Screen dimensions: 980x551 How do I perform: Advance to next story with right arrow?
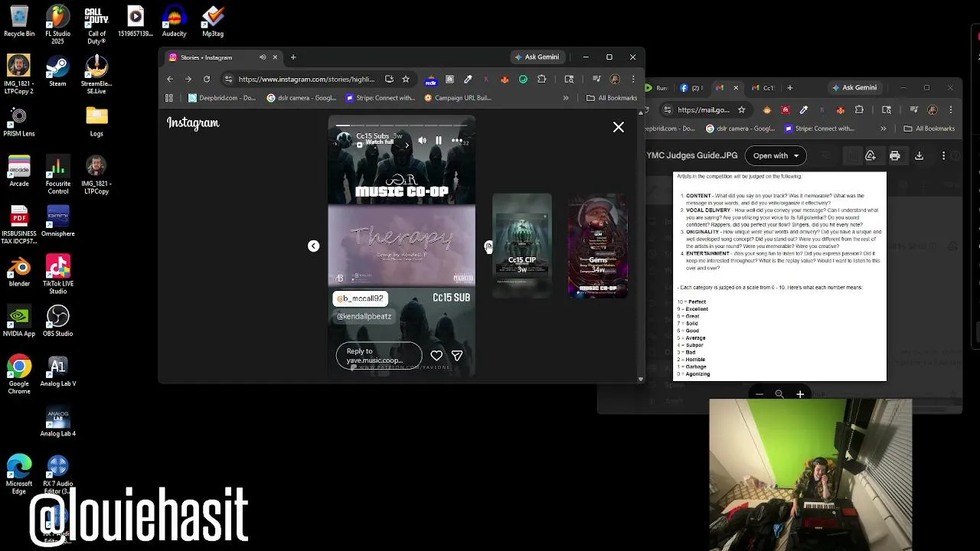[488, 246]
